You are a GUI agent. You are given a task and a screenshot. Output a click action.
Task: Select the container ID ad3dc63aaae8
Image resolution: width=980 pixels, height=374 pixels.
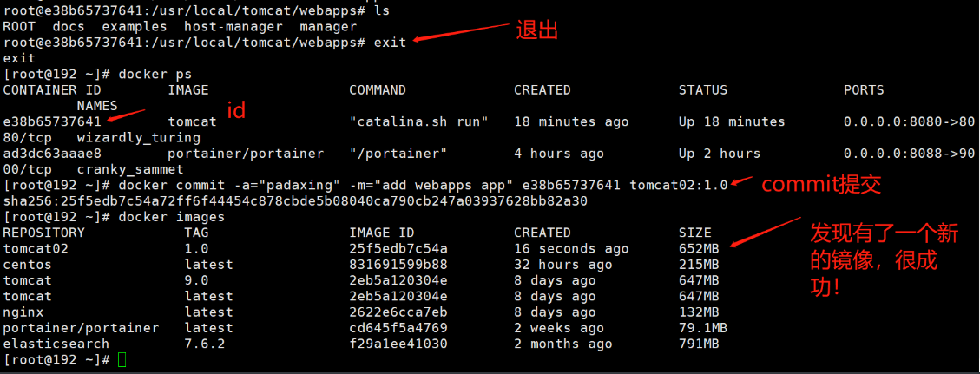(52, 154)
